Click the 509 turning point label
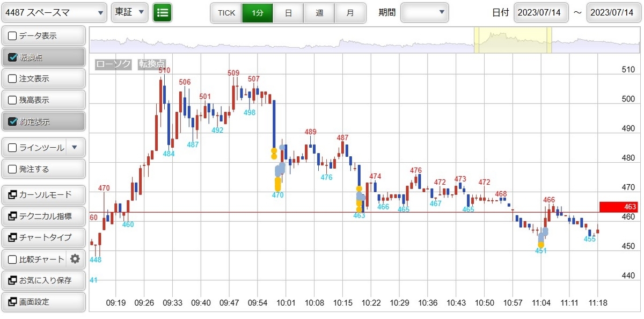Image resolution: width=644 pixels, height=319 pixels. pos(233,73)
